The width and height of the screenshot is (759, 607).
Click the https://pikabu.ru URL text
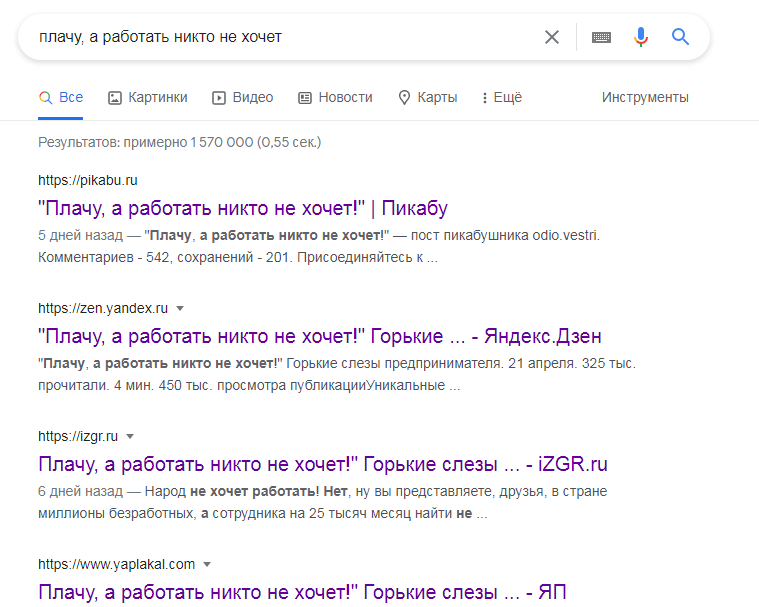pos(88,180)
